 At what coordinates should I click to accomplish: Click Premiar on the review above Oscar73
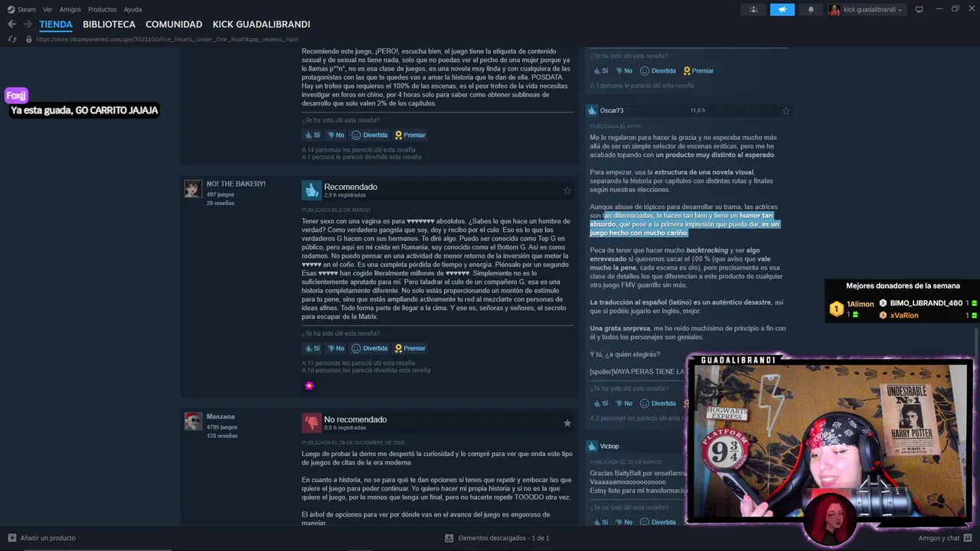pos(697,70)
